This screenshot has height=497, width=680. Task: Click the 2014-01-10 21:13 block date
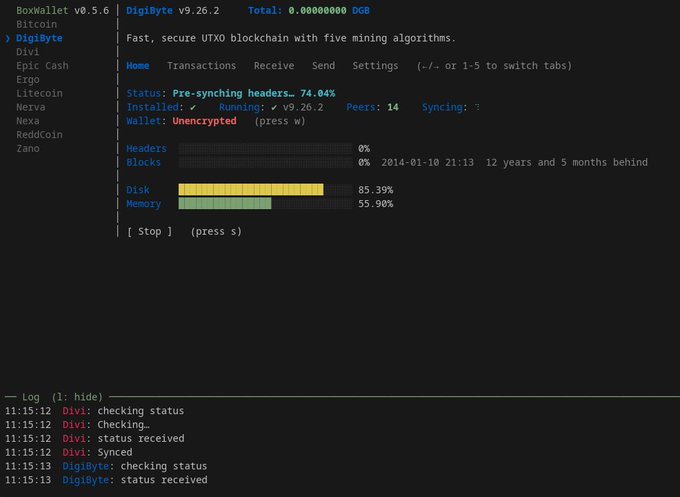click(428, 163)
